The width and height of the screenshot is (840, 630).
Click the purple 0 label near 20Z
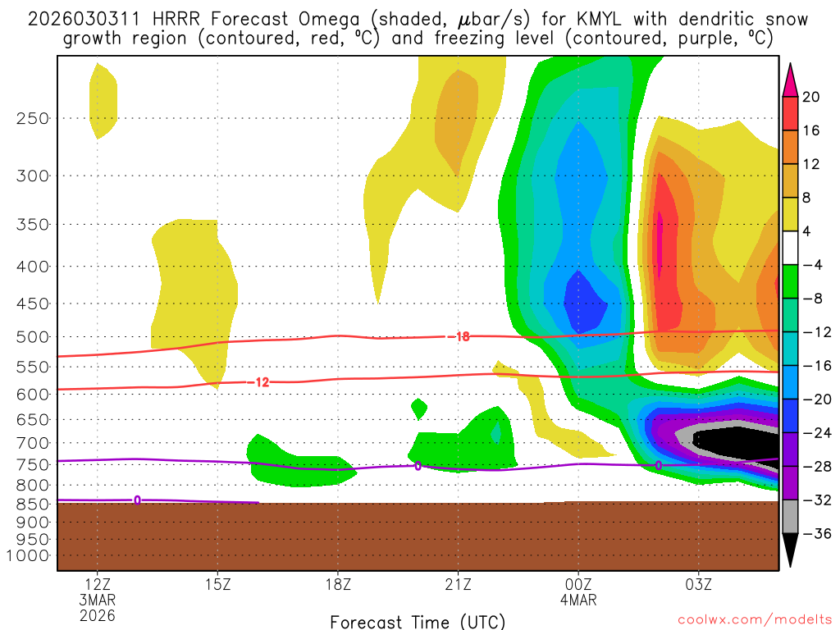(418, 466)
